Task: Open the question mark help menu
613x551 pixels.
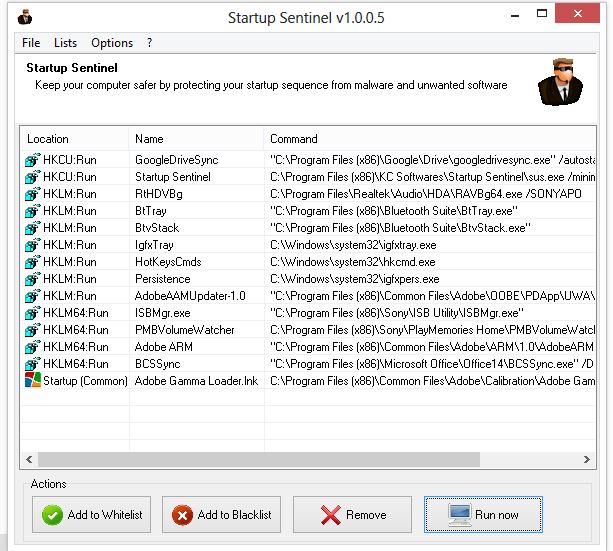Action: [x=149, y=43]
